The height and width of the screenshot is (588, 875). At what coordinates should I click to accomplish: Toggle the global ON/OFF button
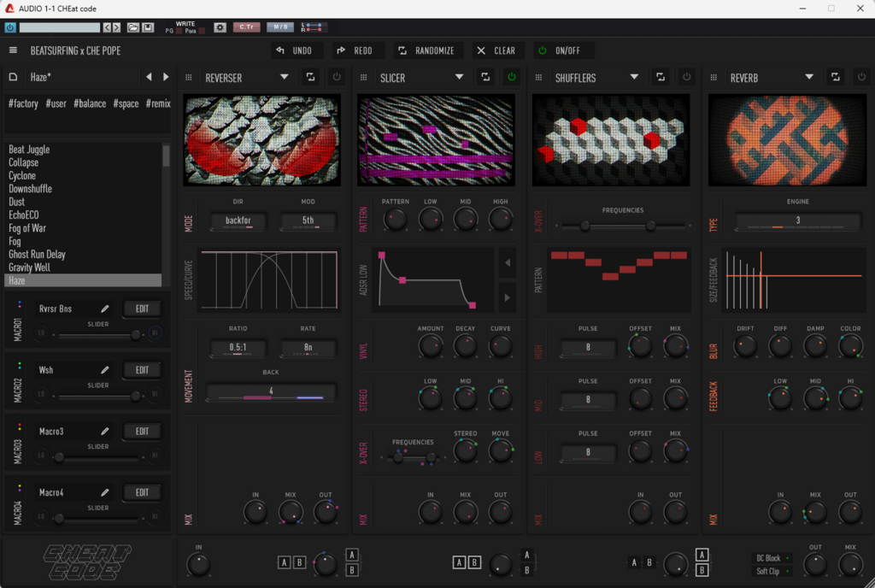pyautogui.click(x=564, y=50)
